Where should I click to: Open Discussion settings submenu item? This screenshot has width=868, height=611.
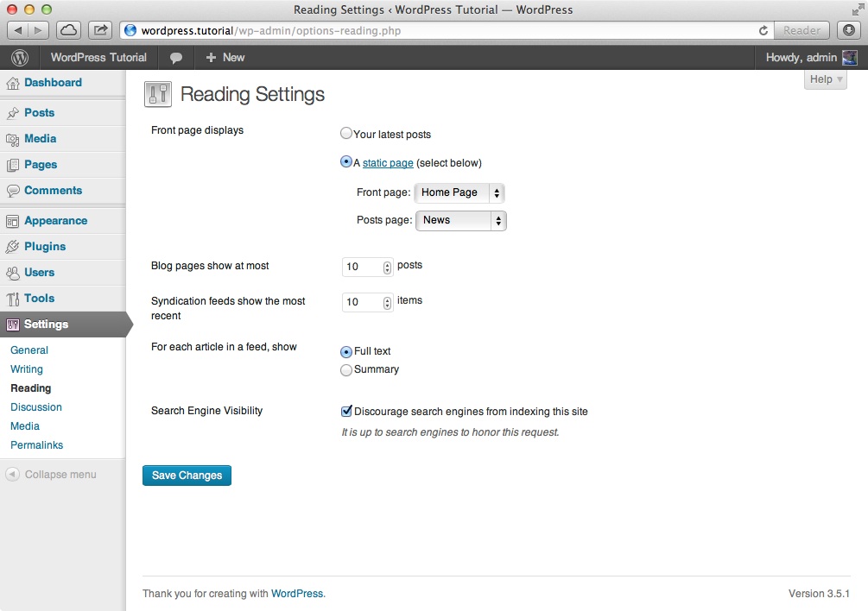pos(36,407)
